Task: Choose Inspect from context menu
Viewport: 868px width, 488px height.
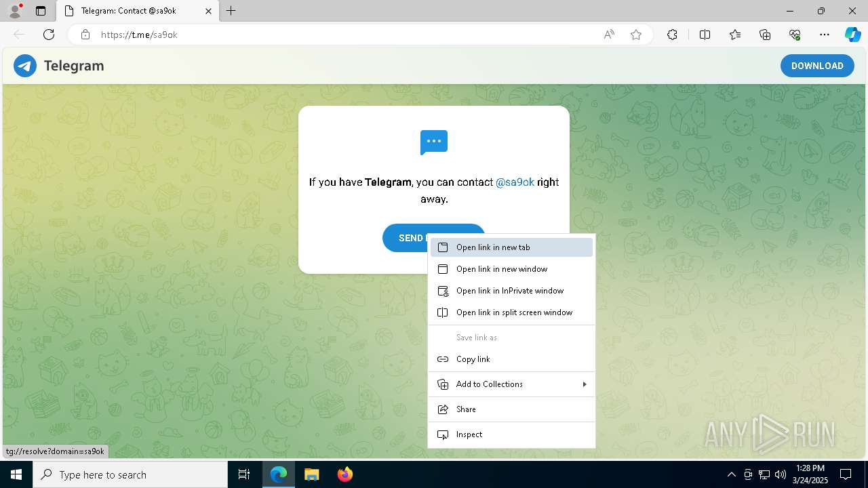Action: [511, 434]
